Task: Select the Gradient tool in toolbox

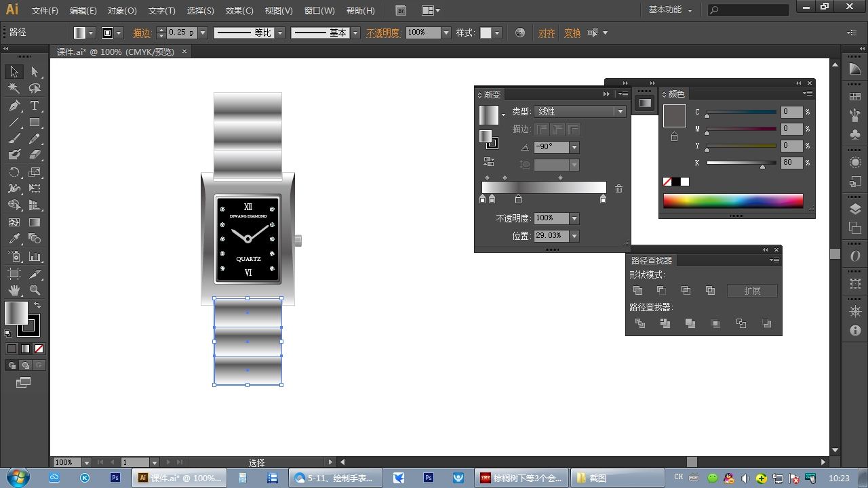Action: [x=35, y=222]
